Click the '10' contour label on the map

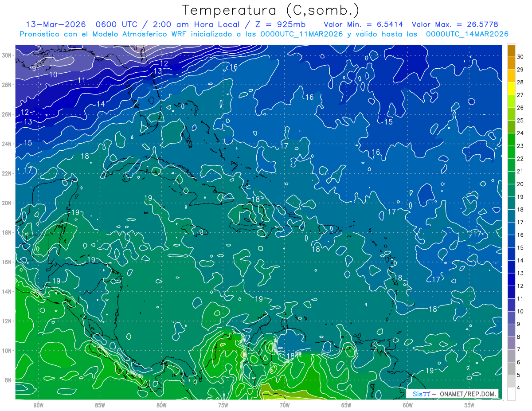(53, 74)
